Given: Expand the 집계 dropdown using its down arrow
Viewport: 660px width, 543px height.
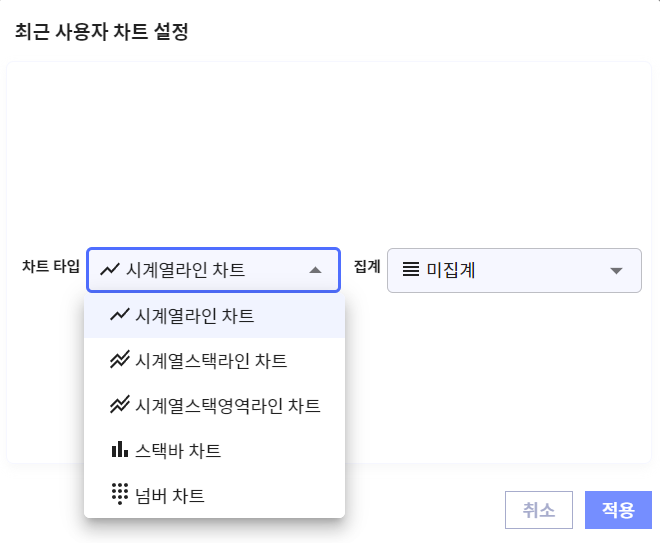Looking at the screenshot, I should [616, 271].
